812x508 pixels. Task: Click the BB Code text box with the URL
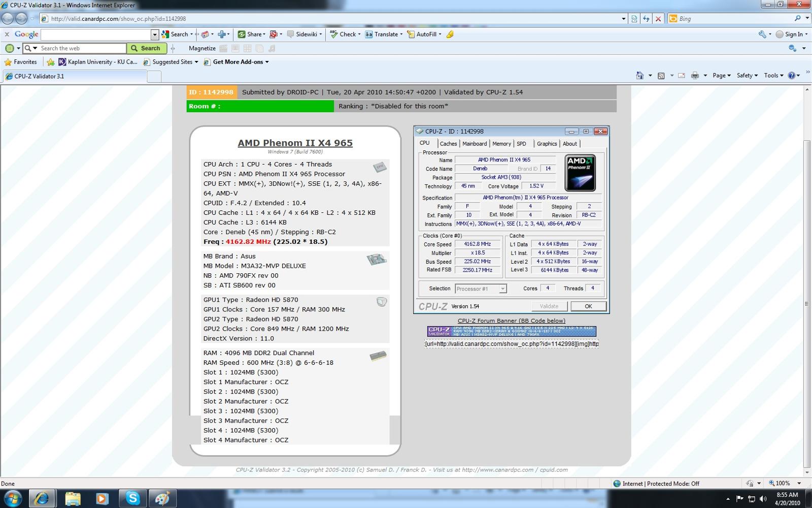tap(512, 343)
